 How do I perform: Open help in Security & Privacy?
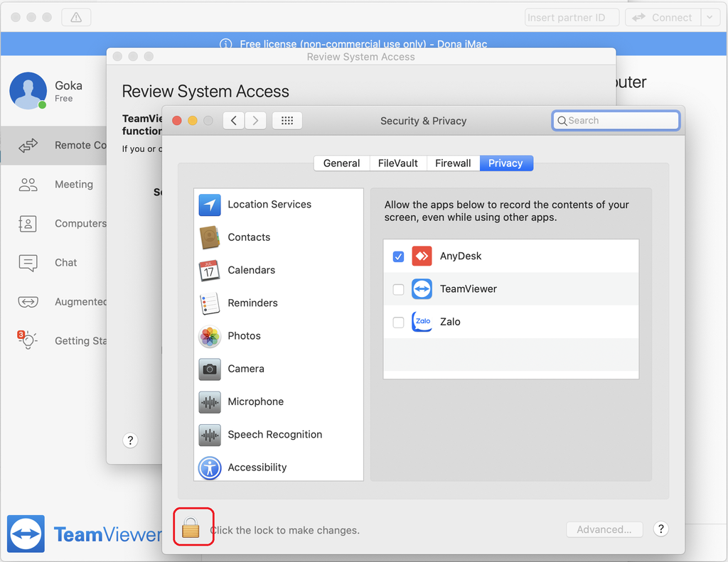click(660, 529)
